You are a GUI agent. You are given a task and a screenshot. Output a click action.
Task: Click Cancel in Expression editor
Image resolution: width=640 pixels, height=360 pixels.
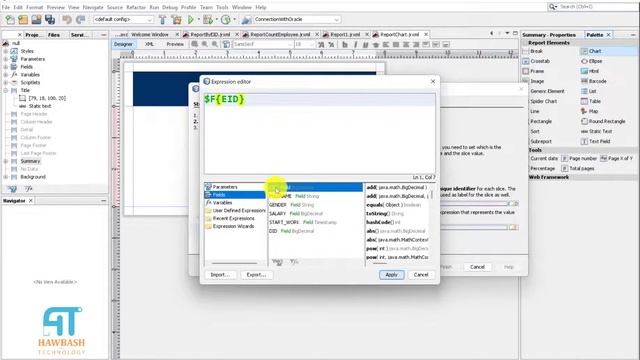click(x=421, y=275)
